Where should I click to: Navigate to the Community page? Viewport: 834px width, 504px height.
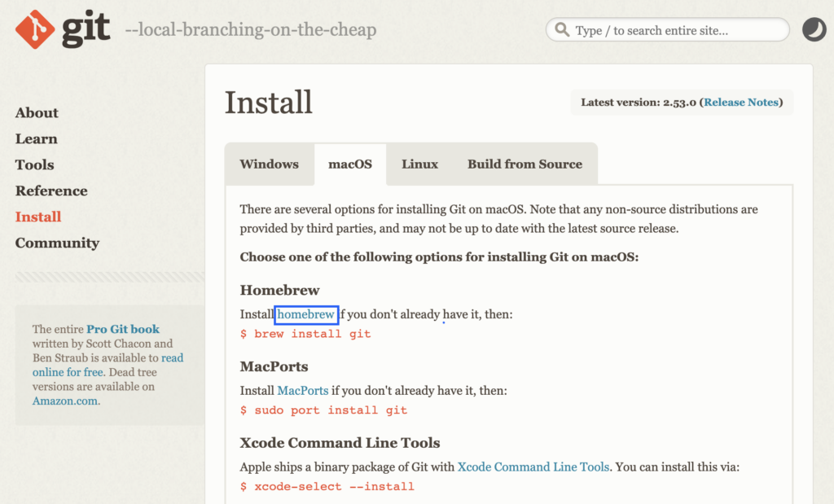(57, 243)
